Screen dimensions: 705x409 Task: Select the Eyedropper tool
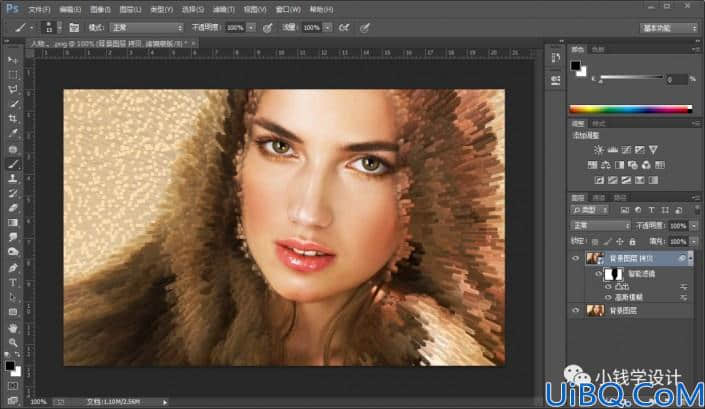coord(13,133)
